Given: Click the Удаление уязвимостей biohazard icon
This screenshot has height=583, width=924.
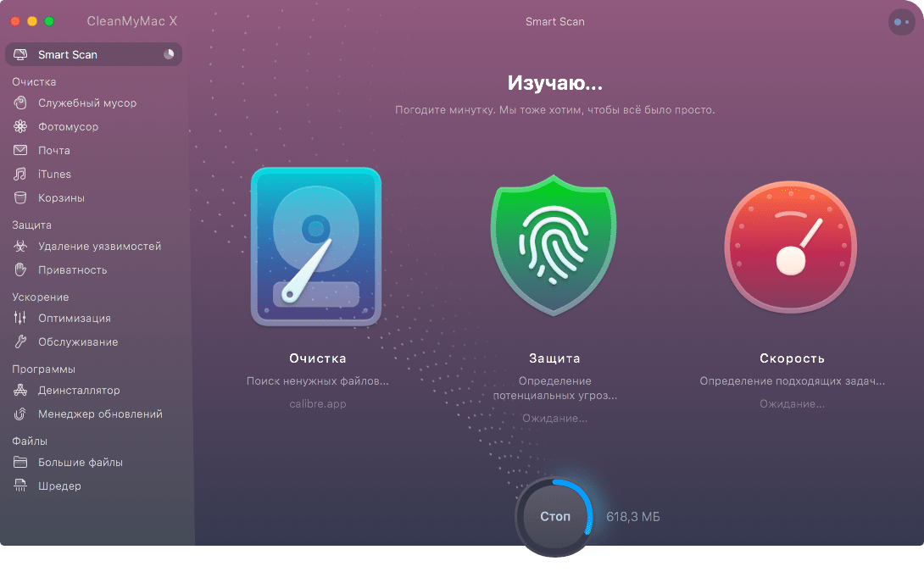Looking at the screenshot, I should pyautogui.click(x=20, y=246).
